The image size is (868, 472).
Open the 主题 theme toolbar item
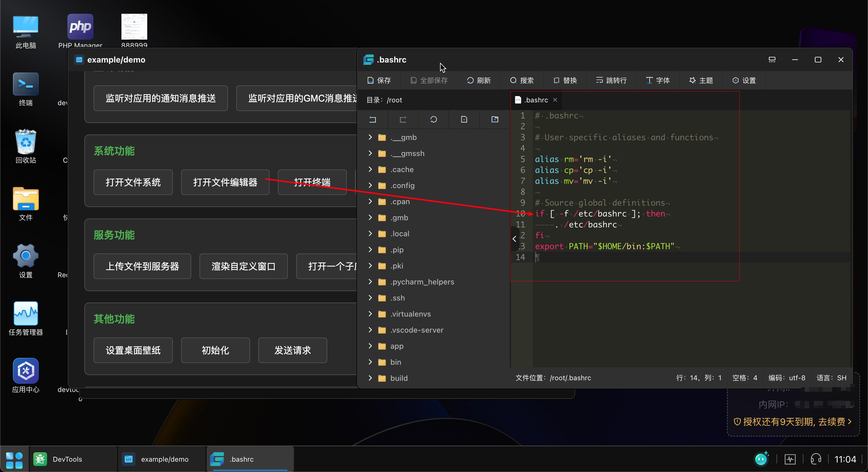pos(701,81)
